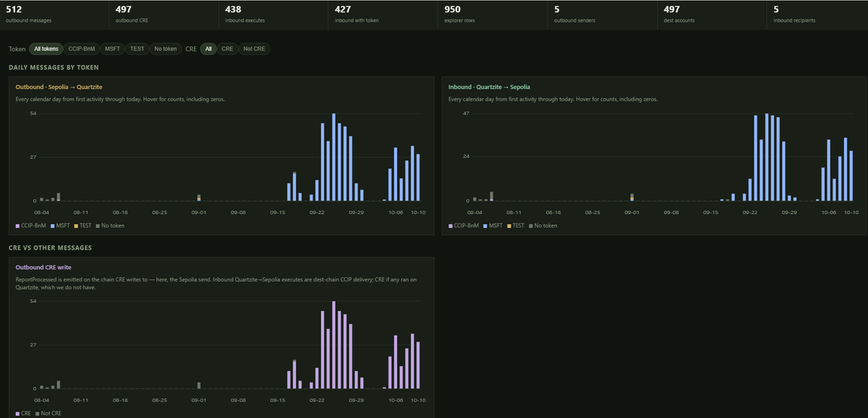The width and height of the screenshot is (868, 418).
Task: Filter by MSFT token
Action: pos(112,49)
